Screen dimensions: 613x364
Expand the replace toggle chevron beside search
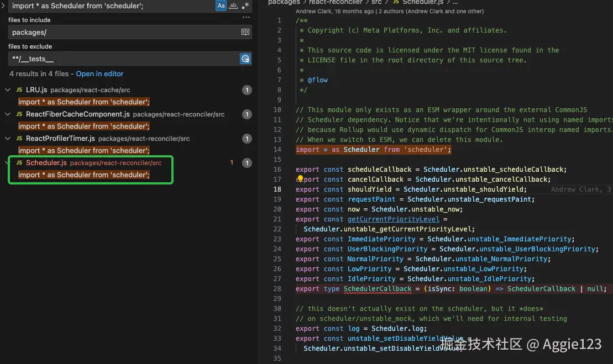coord(3,6)
